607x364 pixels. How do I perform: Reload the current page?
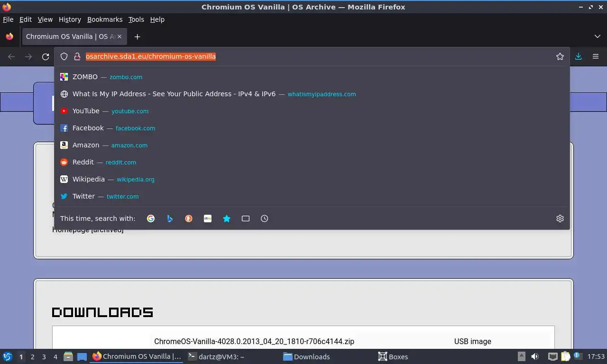tap(46, 56)
